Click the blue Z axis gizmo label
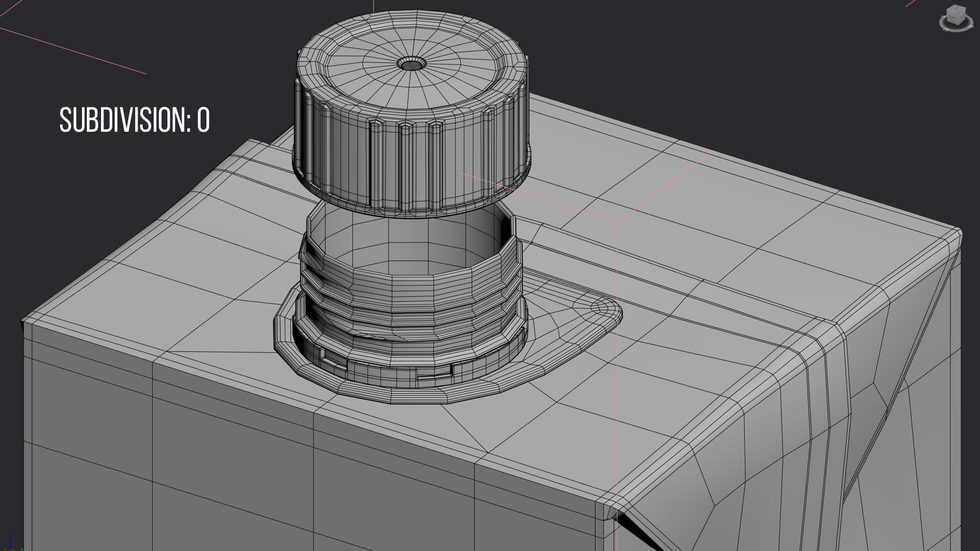Image resolution: width=980 pixels, height=551 pixels. point(11,536)
